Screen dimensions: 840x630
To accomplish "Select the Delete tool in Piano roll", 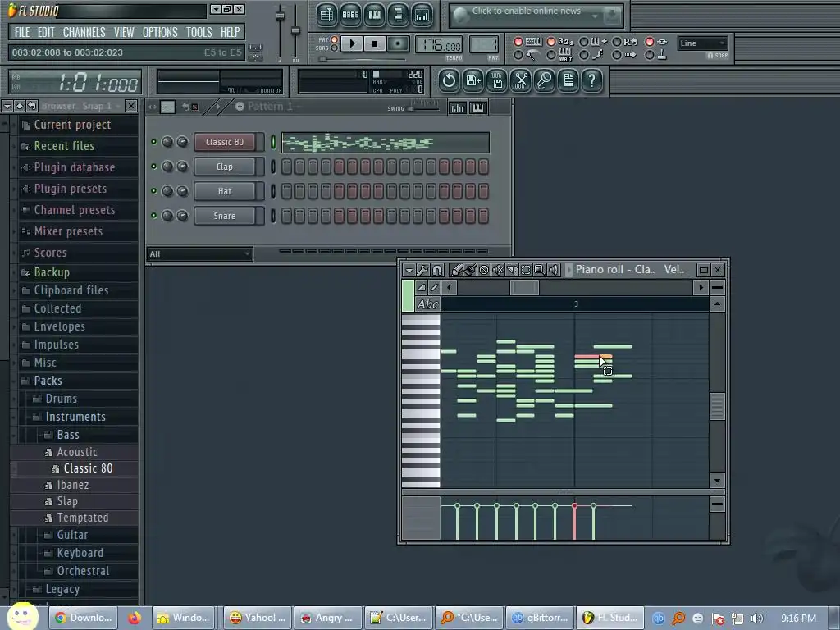I will [x=484, y=270].
